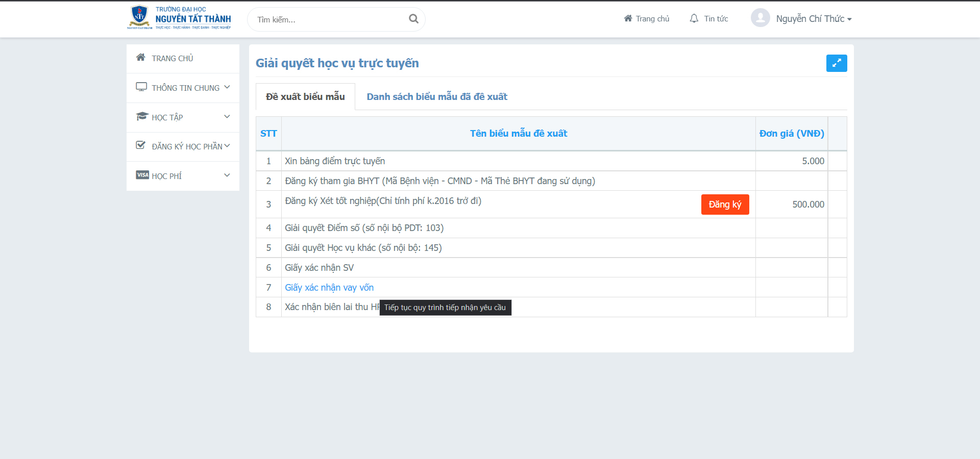
Task: Expand the Thông tin chung menu chevron
Action: [227, 87]
